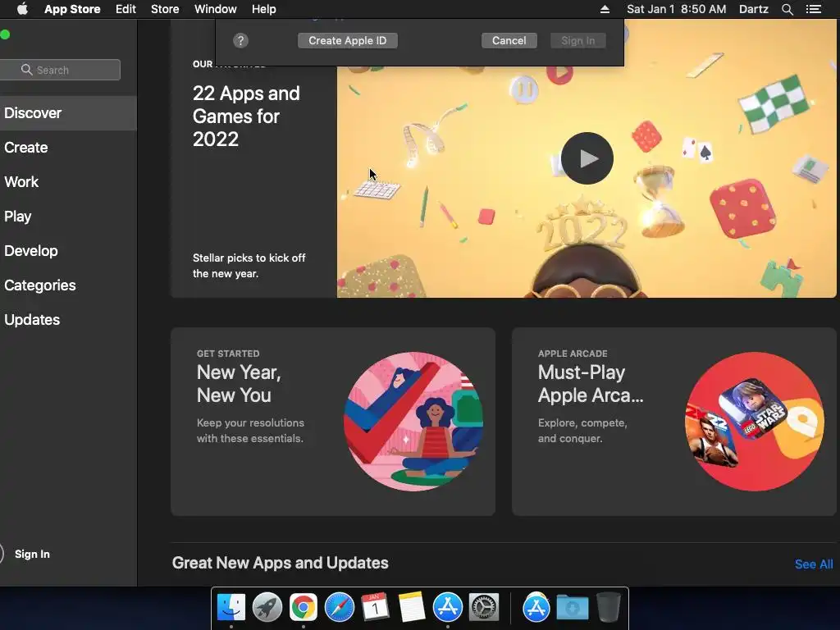The height and width of the screenshot is (630, 840).
Task: Select Play in the sidebar
Action: point(68,217)
